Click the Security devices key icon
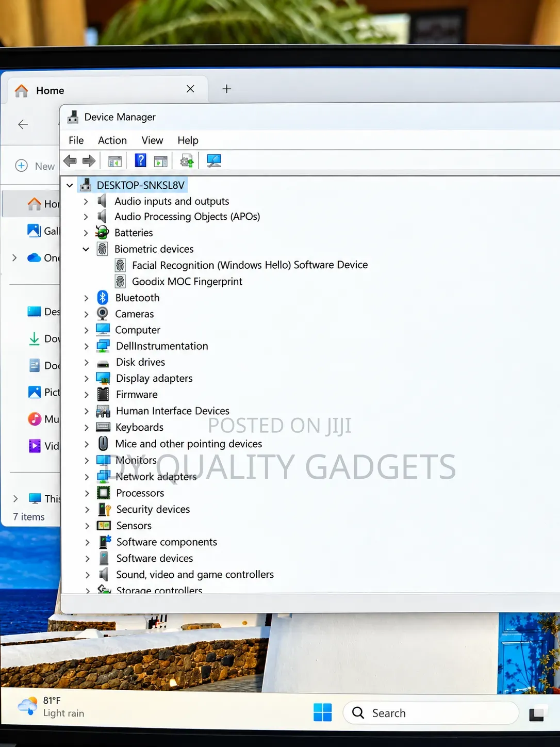This screenshot has width=560, height=747. [x=104, y=510]
